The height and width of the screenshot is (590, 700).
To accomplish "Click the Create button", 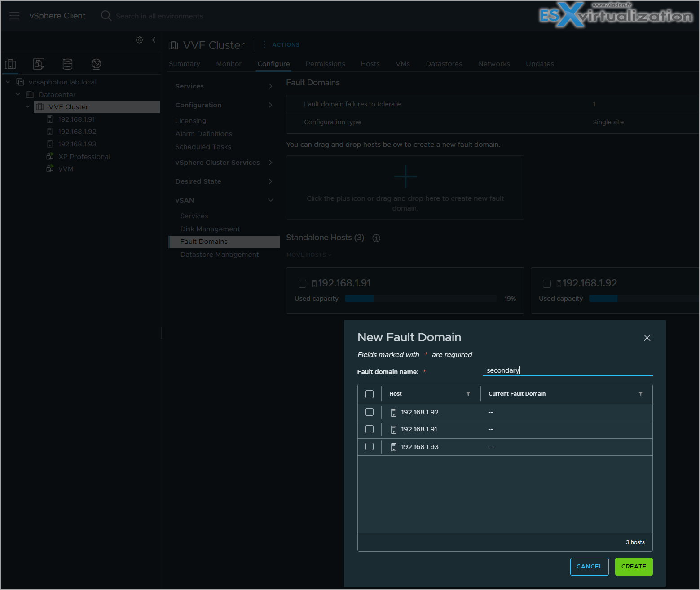I will (634, 567).
